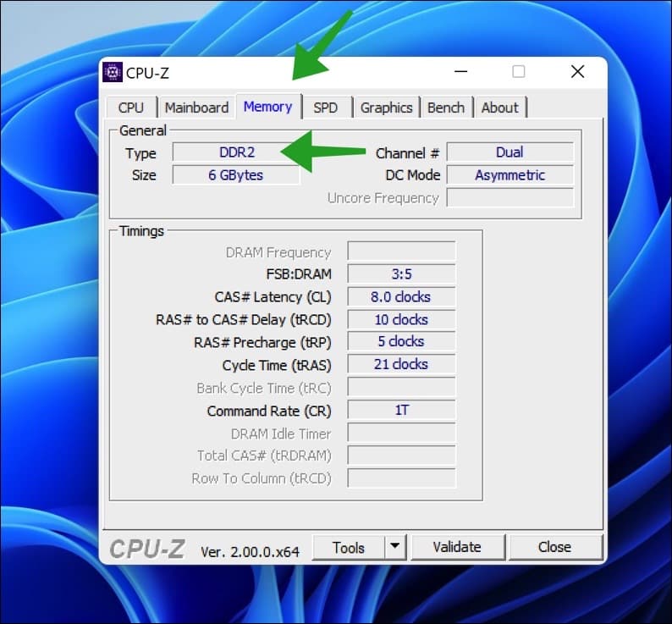The image size is (672, 624).
Task: Click the empty Bank Cycle Time field
Action: click(401, 387)
